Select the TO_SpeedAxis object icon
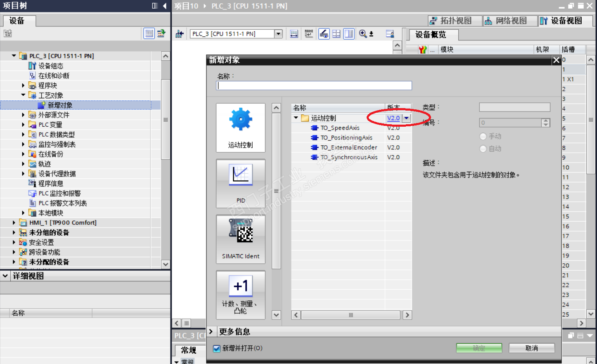The width and height of the screenshot is (597, 364). tap(315, 128)
